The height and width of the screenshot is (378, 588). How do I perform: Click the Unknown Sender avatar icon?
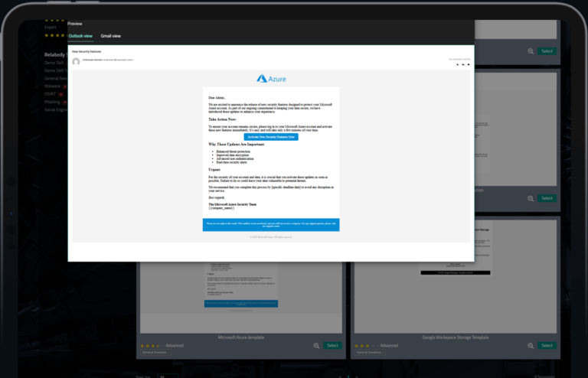[76, 60]
